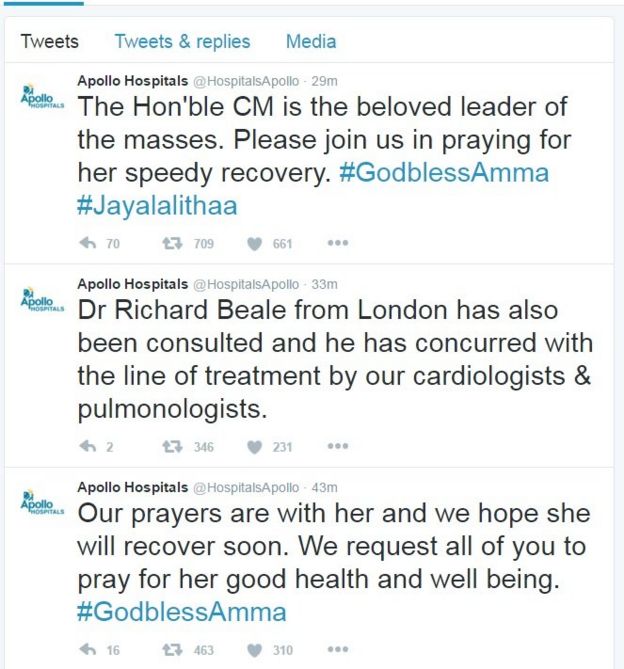Image resolution: width=624 pixels, height=669 pixels.
Task: Open more options on Dr Richard Beale tweet
Action: tap(337, 446)
